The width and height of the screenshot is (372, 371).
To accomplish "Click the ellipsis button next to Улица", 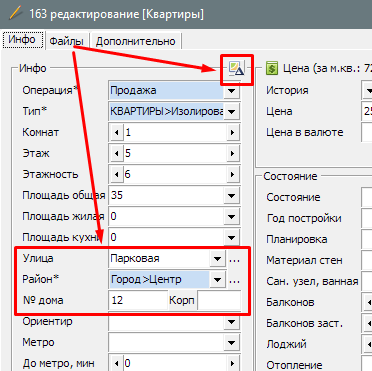I will tap(235, 260).
